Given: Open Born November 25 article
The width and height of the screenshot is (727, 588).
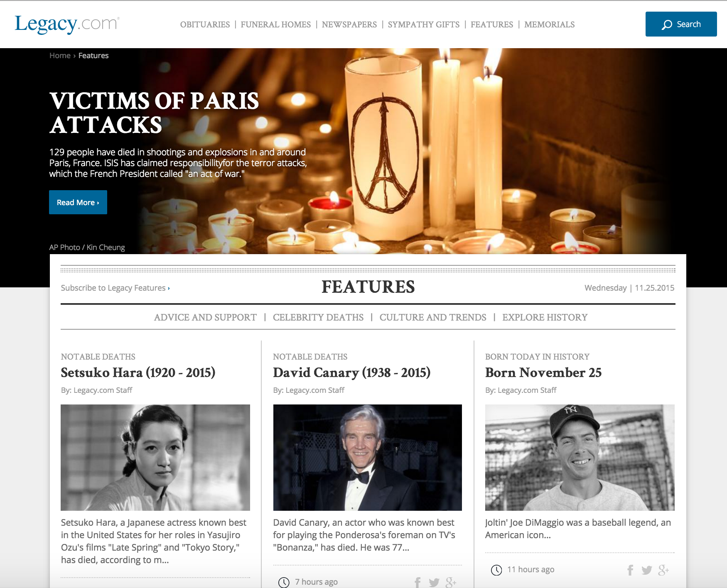Looking at the screenshot, I should pos(543,372).
